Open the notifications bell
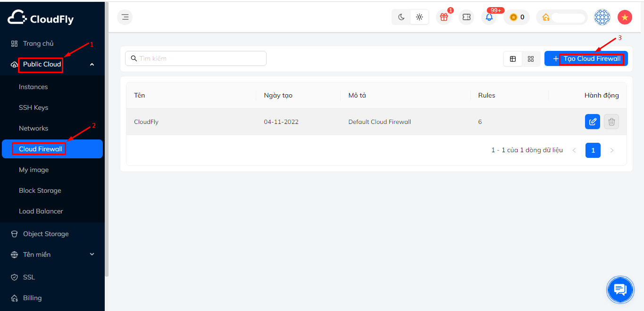The image size is (644, 311). click(489, 17)
